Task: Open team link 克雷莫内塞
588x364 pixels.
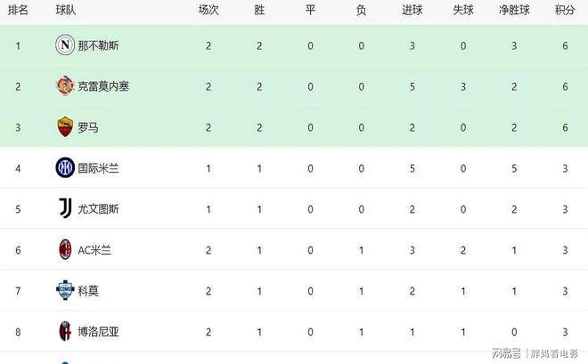Action: tap(103, 85)
